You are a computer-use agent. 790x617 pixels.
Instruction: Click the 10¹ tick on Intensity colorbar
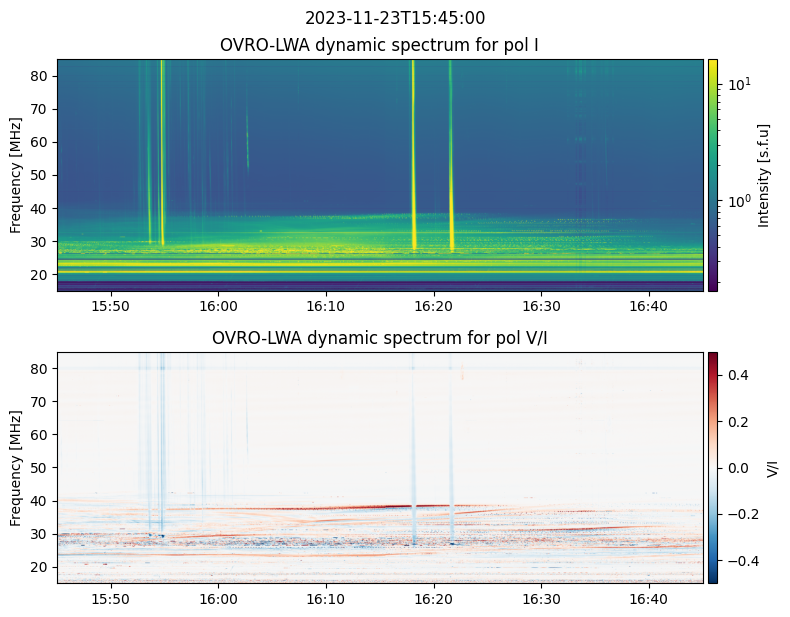[x=738, y=84]
